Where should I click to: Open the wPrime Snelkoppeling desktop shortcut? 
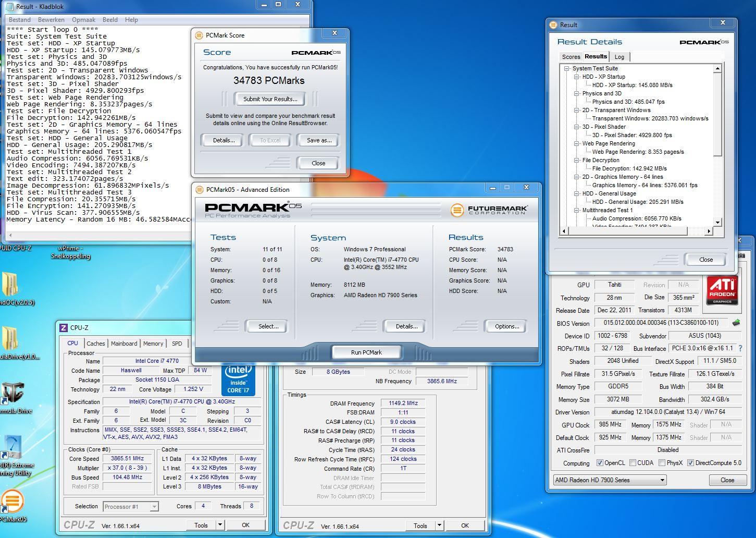pos(70,252)
